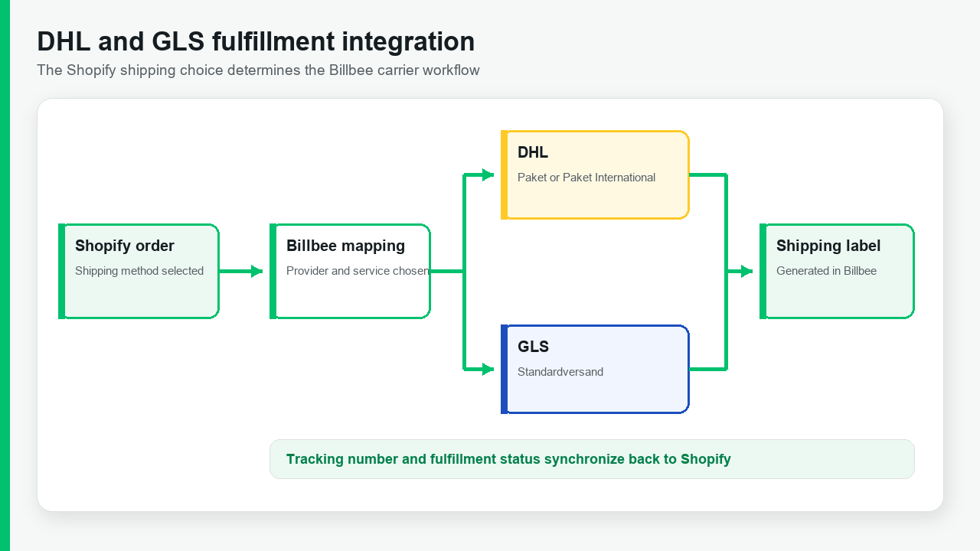Select the "Shipping label" heading
Image resolution: width=980 pixels, height=551 pixels.
click(x=828, y=246)
